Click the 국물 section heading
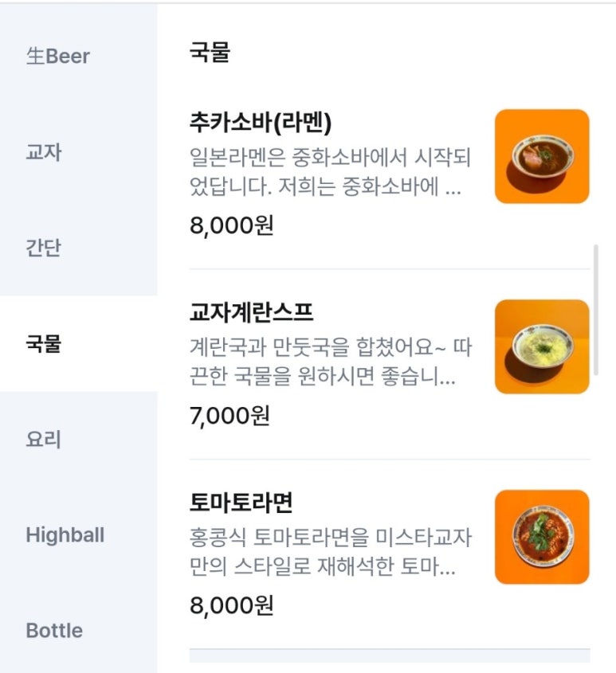 210,53
